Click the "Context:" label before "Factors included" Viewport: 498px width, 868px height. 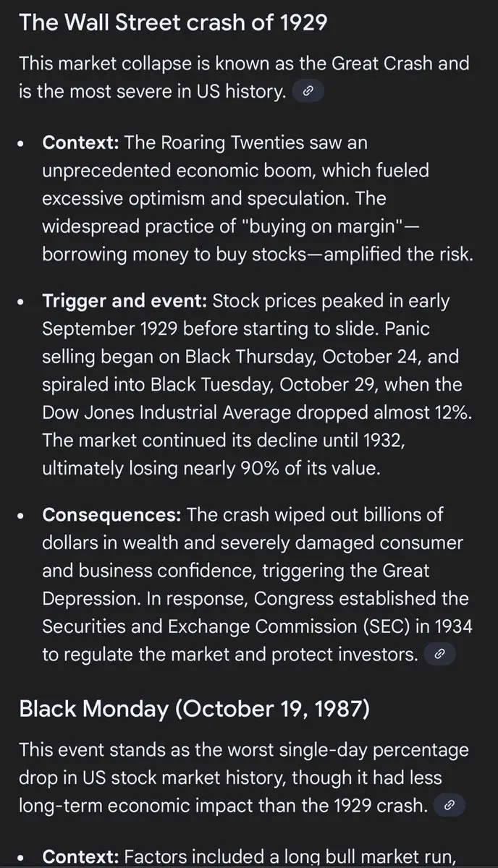tap(81, 856)
